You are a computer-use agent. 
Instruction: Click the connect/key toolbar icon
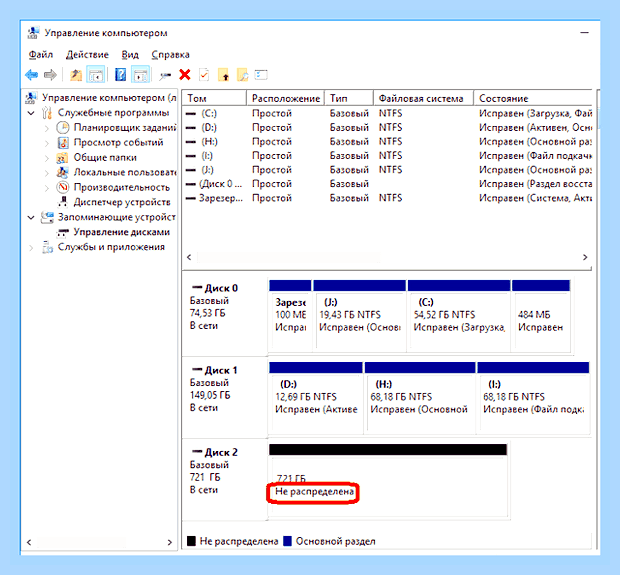click(165, 75)
